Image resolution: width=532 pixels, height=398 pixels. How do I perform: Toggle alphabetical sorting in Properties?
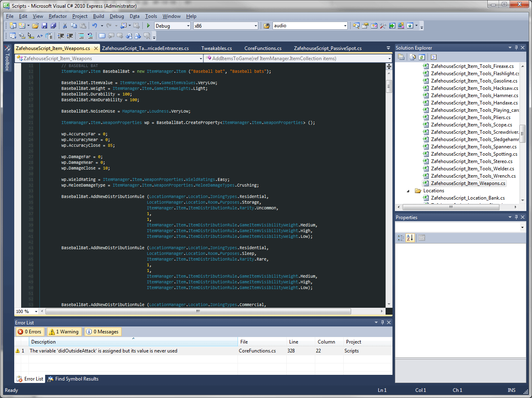tap(410, 238)
